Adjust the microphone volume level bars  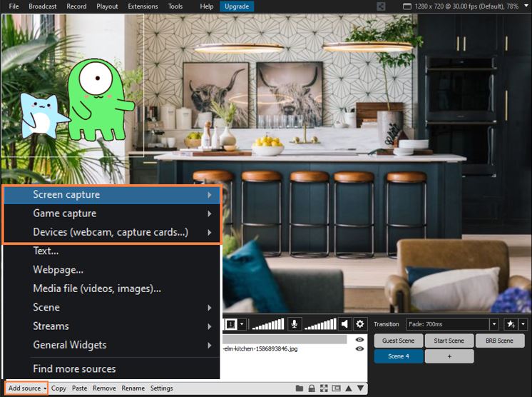268,324
